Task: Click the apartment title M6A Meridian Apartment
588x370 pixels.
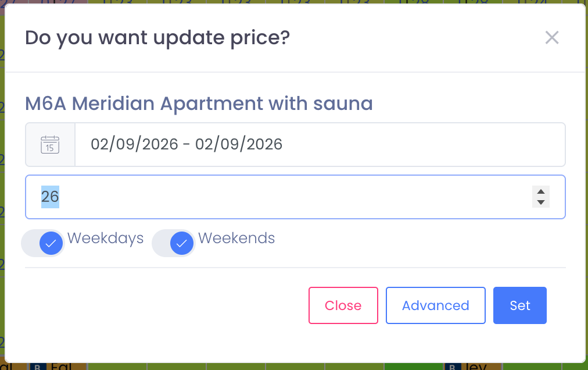Action: 198,104
